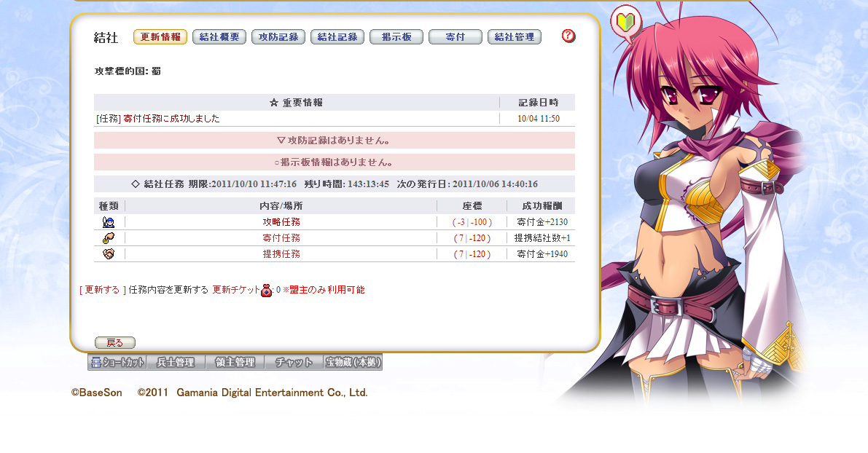Open チャット in the bottom bar

(x=294, y=362)
